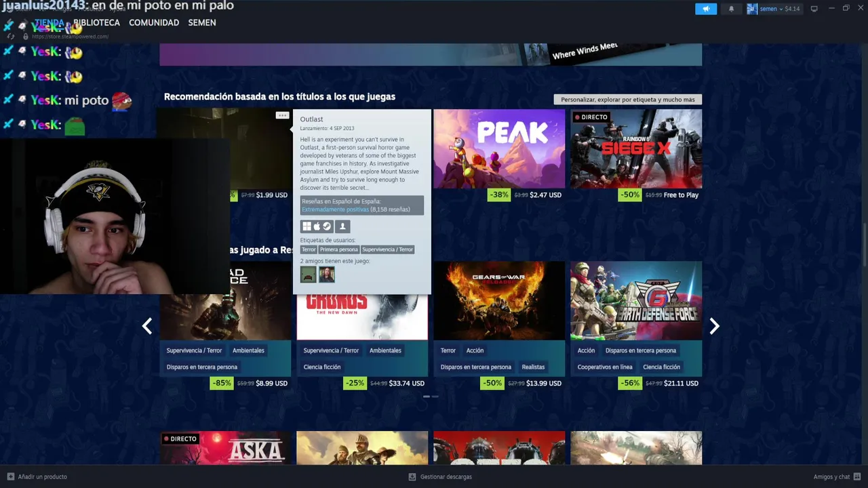Click Ambientales tag under Dead Space
The width and height of the screenshot is (868, 488).
(x=248, y=350)
